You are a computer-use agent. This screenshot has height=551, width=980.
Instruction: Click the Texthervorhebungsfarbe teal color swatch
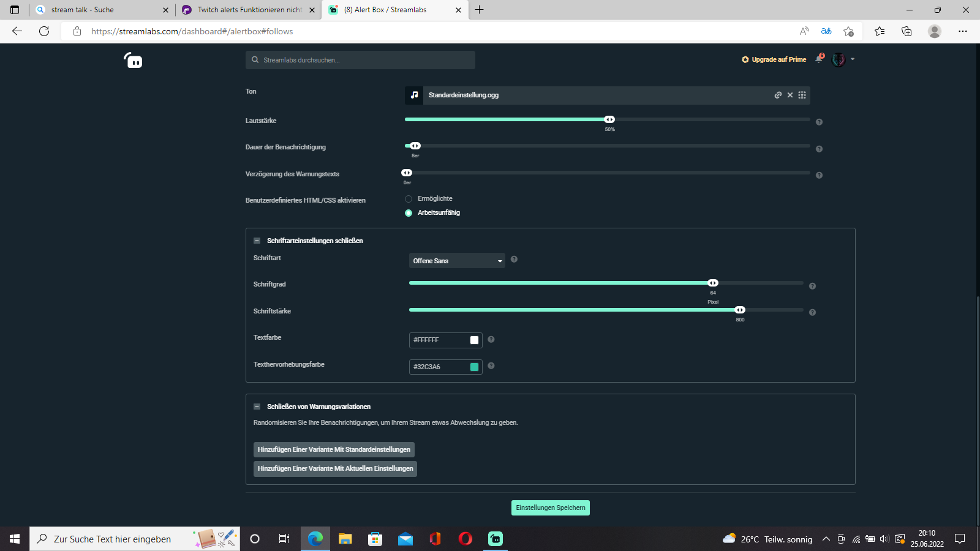point(474,367)
